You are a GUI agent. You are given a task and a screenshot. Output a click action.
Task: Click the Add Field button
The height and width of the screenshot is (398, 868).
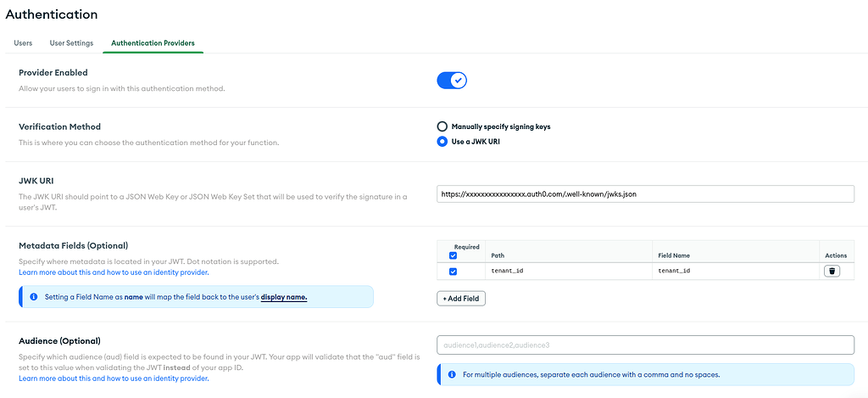click(461, 299)
